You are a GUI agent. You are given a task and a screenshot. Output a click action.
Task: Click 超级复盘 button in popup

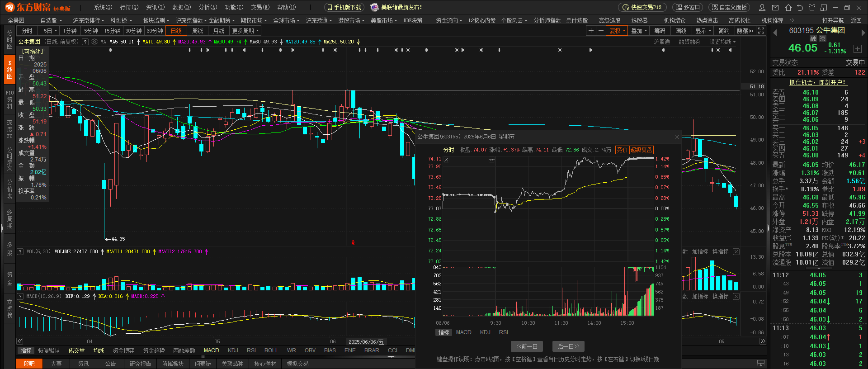tap(641, 150)
